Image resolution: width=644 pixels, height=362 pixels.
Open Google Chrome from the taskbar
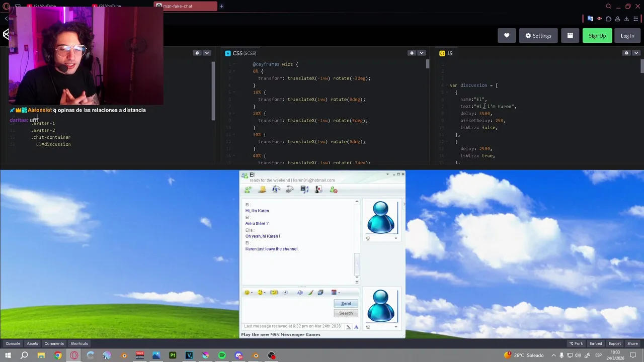pos(58,355)
